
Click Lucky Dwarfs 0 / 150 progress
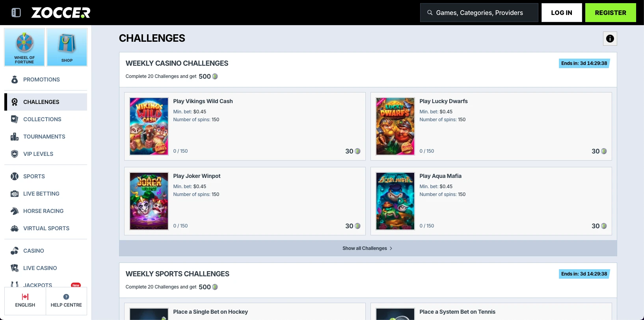[x=427, y=151]
